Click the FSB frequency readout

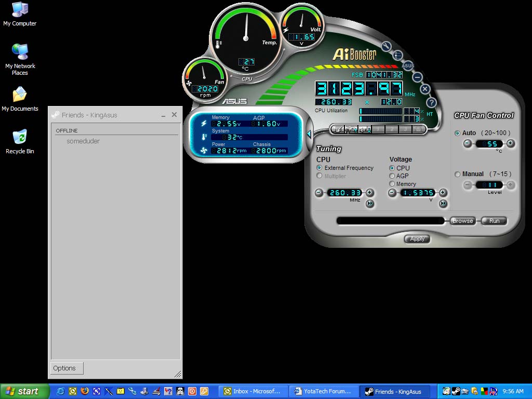pyautogui.click(x=384, y=75)
